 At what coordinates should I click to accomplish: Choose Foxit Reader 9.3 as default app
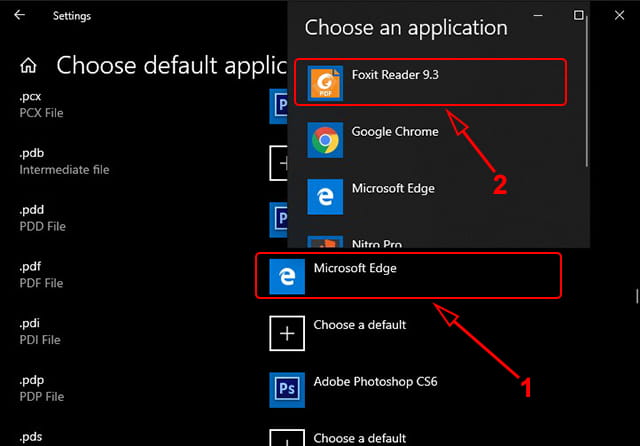pos(430,82)
